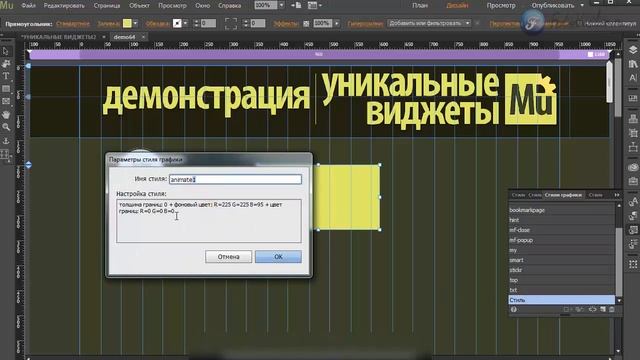Open the Layers panel icon

[633, 50]
